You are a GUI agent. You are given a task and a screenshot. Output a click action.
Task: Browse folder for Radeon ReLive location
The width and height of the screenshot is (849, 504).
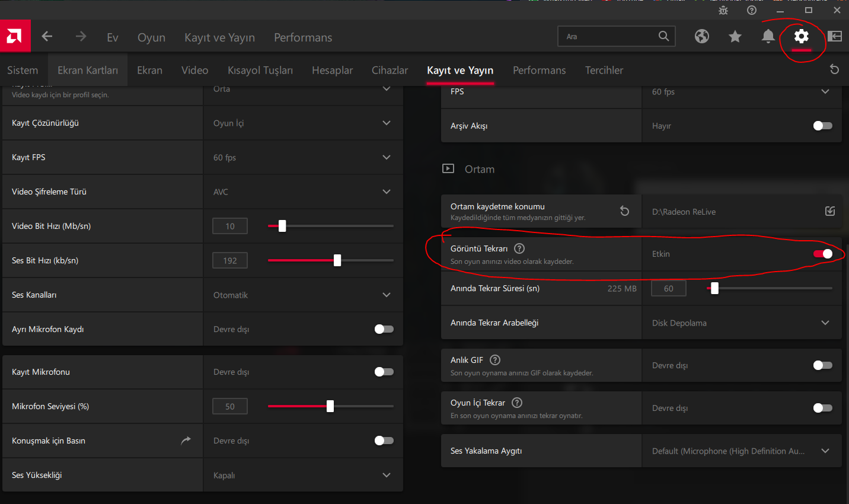[x=830, y=211]
